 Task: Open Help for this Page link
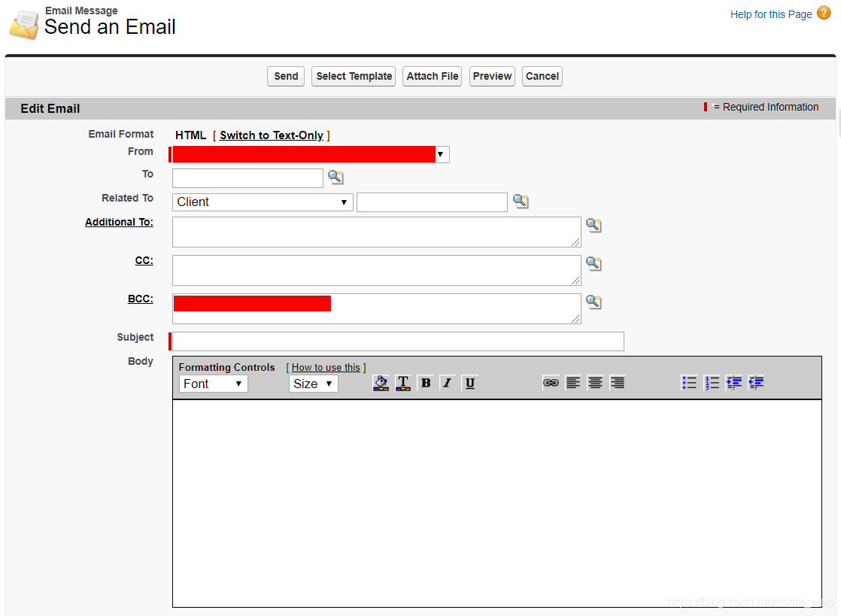click(x=771, y=14)
